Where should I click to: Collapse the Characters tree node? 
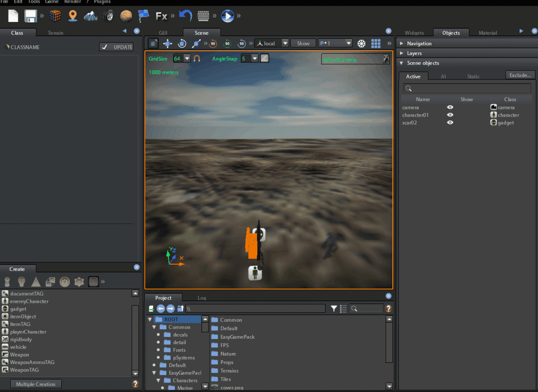tap(158, 380)
